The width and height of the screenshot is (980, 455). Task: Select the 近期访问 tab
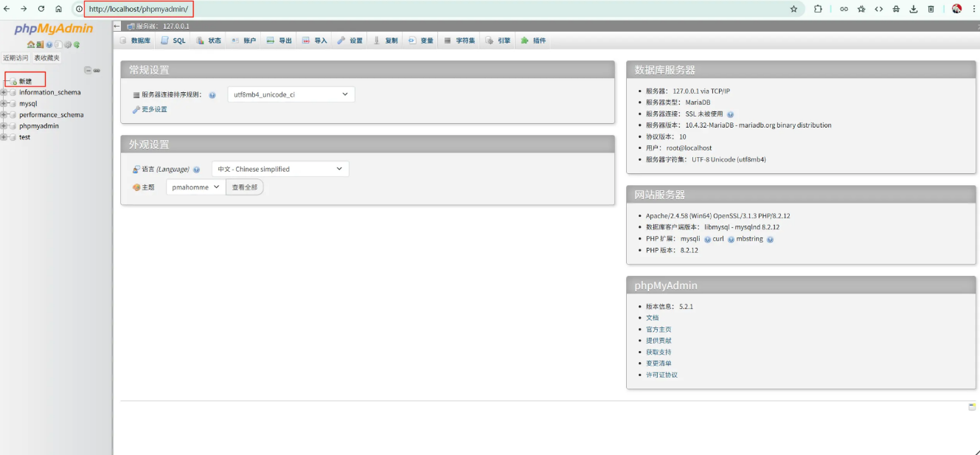(x=15, y=58)
